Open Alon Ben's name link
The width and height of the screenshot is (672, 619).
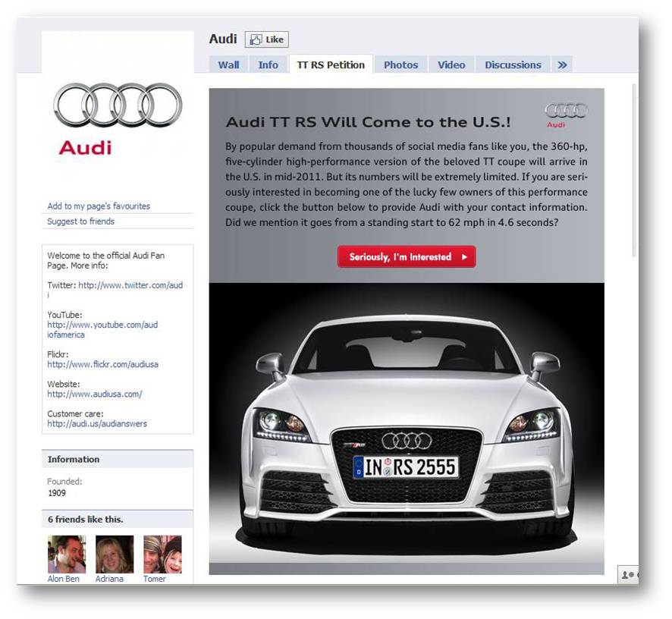[x=64, y=579]
